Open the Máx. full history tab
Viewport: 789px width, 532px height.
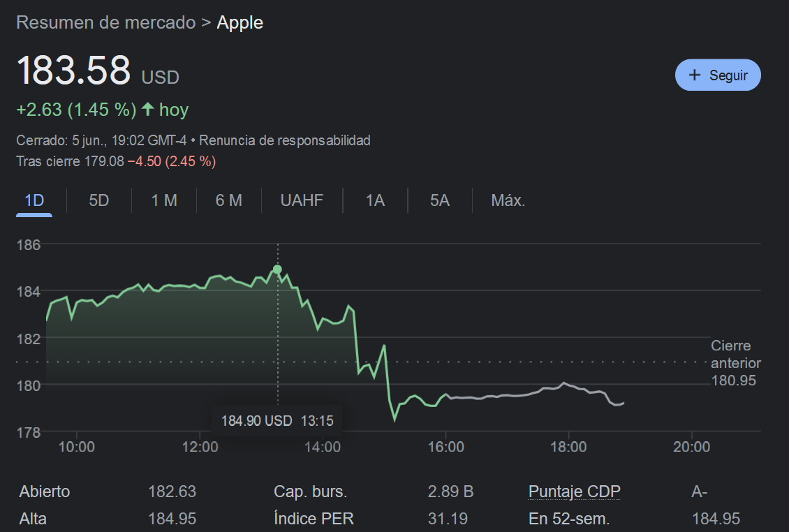(x=508, y=201)
